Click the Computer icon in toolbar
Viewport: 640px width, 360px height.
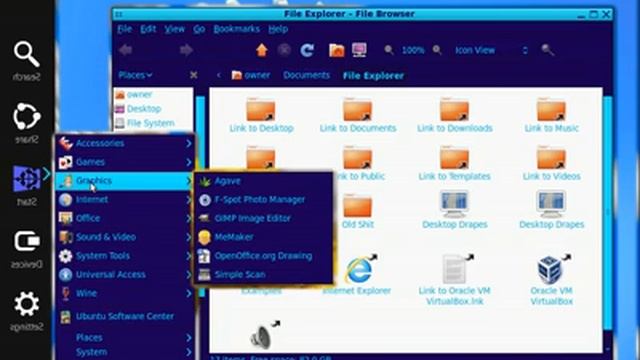coord(359,50)
